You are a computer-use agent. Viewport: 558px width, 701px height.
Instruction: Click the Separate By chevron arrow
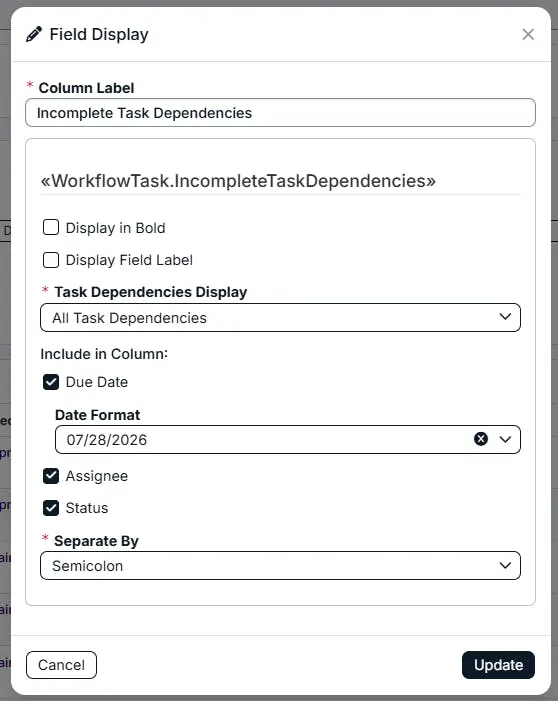[505, 565]
